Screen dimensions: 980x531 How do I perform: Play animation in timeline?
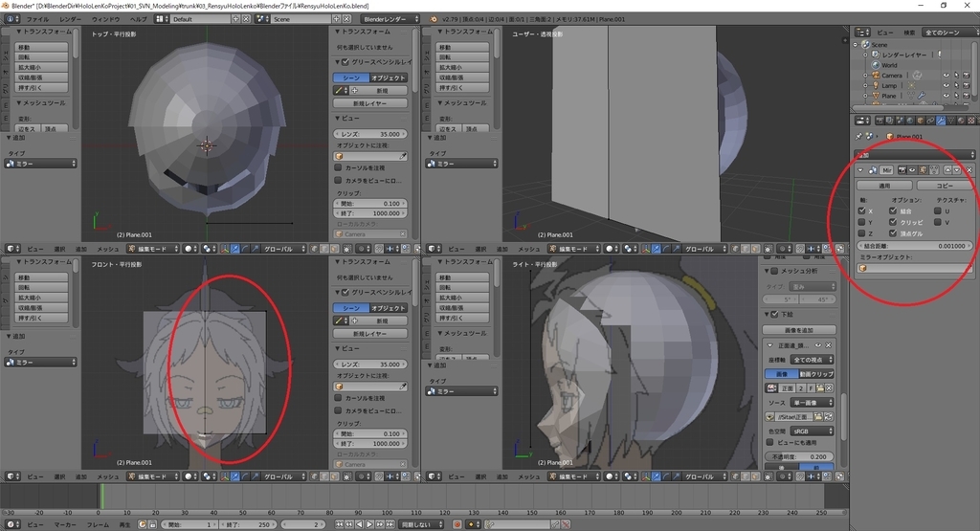[x=369, y=524]
